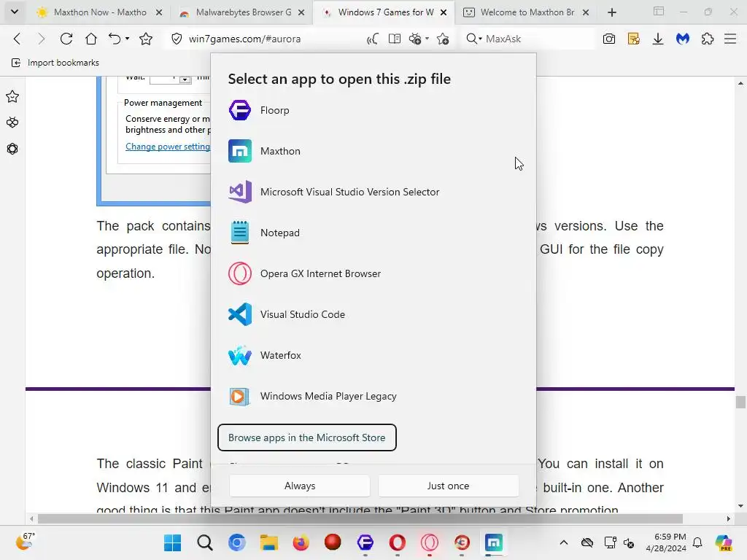Go back to the previous page

point(18,39)
